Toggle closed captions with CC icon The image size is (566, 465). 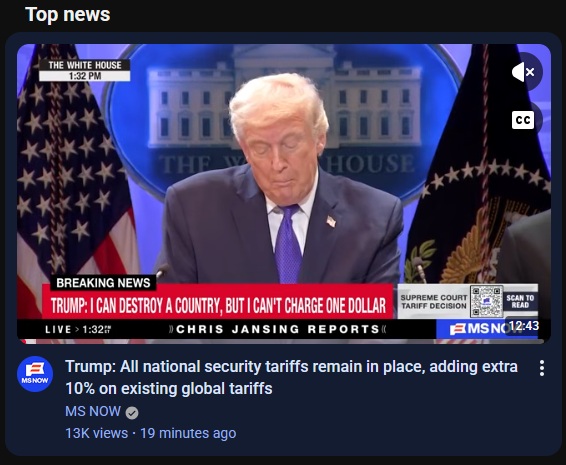523,120
